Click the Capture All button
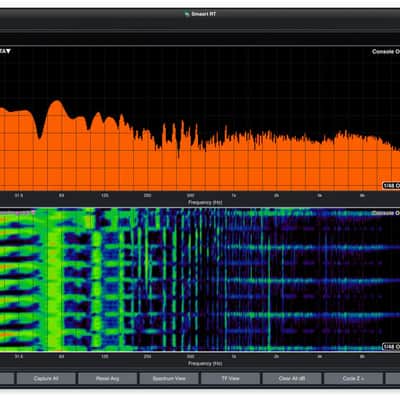The image size is (400, 400). click(x=46, y=378)
